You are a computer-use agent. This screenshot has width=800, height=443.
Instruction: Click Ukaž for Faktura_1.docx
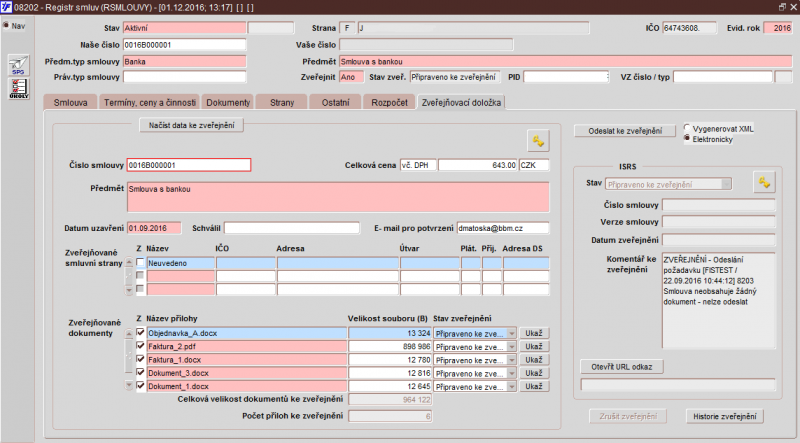pos(534,360)
